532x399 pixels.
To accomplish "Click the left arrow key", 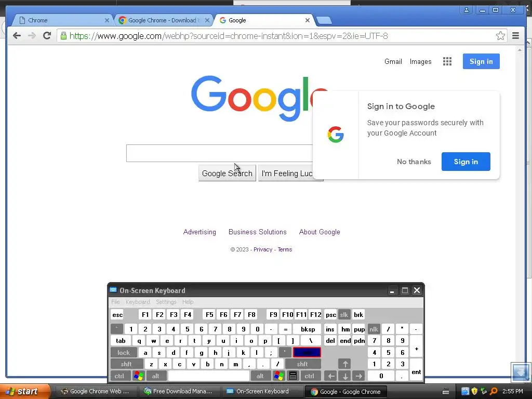I will pos(331,376).
